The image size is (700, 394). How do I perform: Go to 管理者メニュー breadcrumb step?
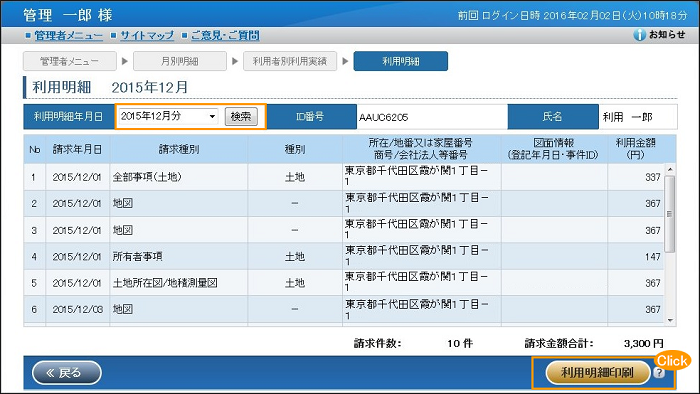pyautogui.click(x=70, y=61)
